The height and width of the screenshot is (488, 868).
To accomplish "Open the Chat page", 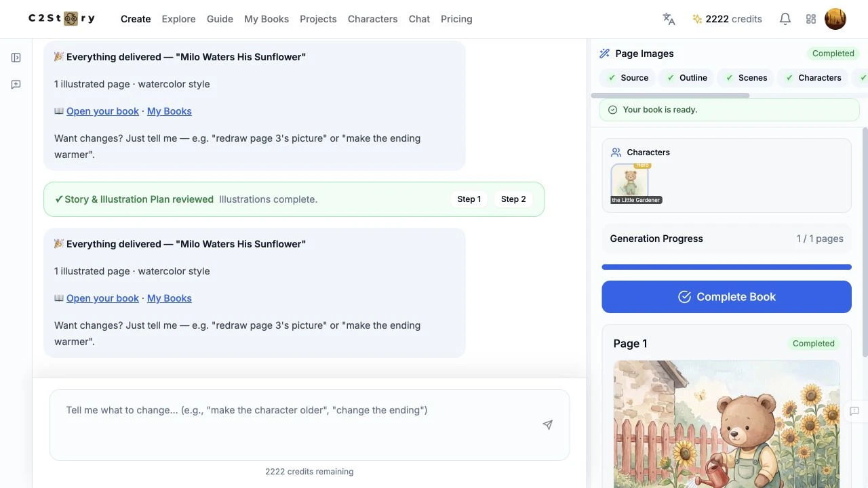I will (x=419, y=19).
